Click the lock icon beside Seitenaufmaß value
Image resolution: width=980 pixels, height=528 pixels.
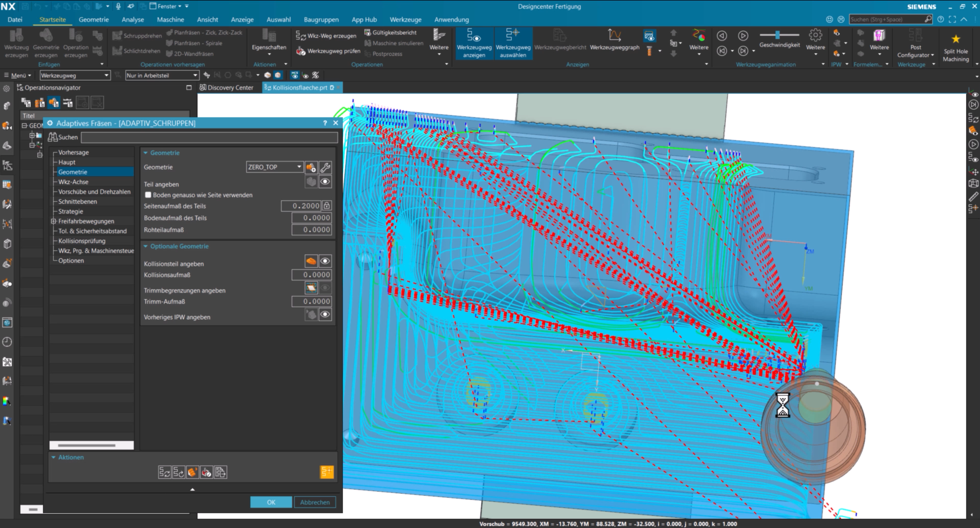point(326,206)
